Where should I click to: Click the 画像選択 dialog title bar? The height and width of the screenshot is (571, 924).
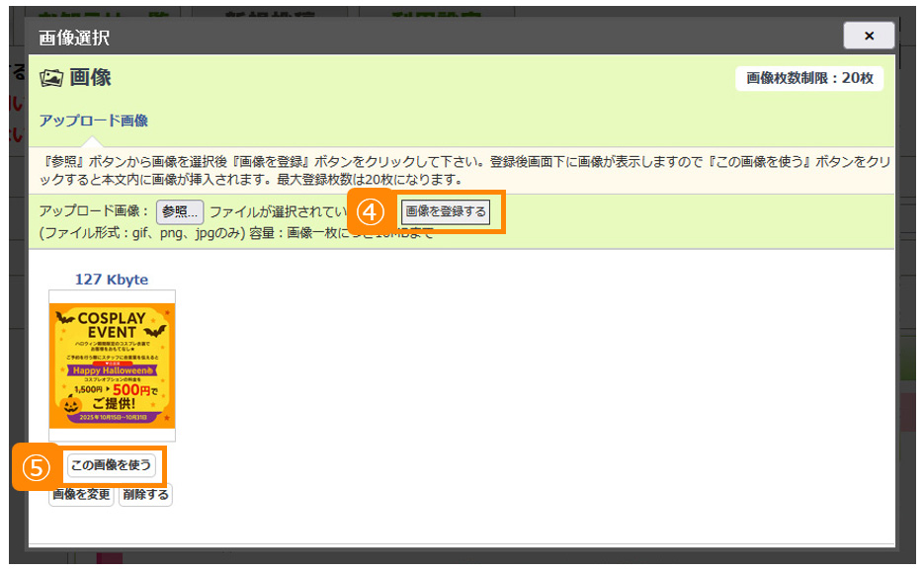click(x=395, y=38)
